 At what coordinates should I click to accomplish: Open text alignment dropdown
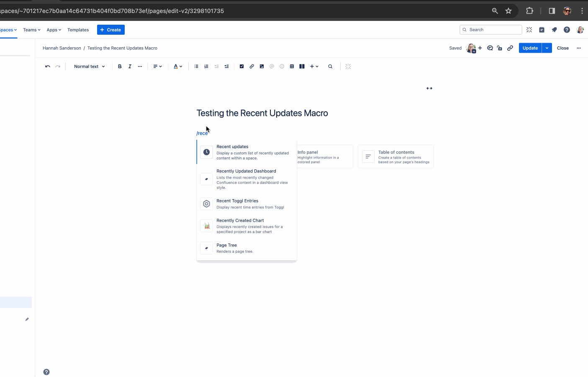[157, 67]
